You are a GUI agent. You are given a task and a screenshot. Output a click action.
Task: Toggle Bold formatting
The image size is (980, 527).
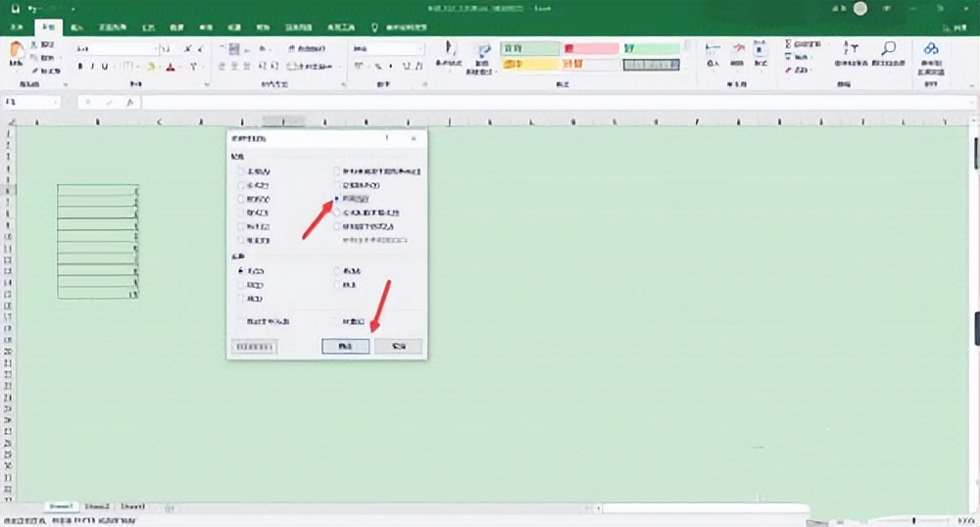(80, 67)
